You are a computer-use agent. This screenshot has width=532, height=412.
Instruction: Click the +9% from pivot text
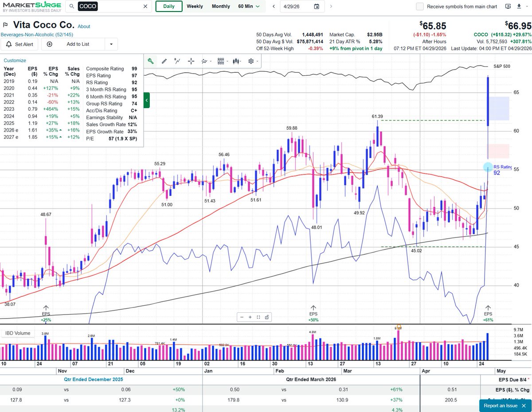click(x=356, y=49)
